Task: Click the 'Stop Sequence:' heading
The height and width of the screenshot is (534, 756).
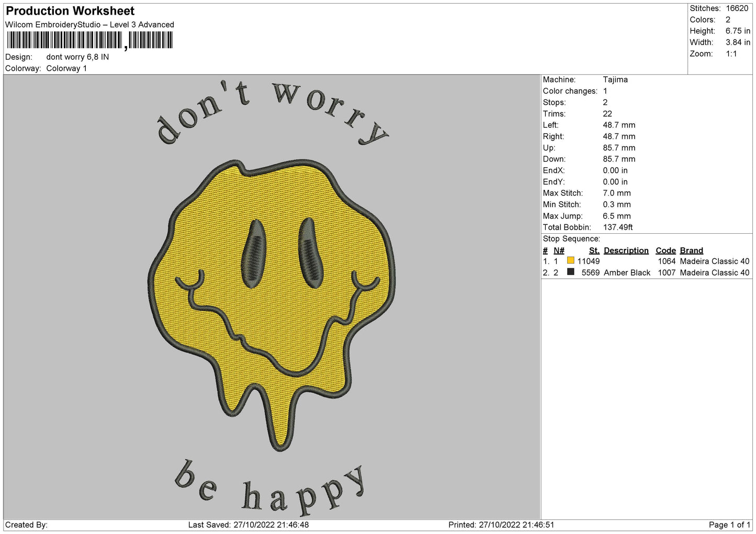Action: click(571, 239)
